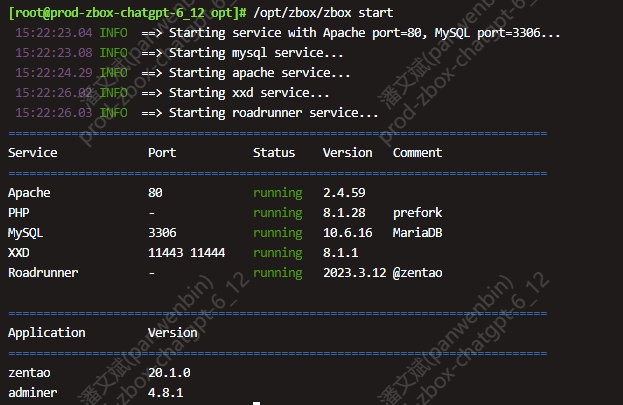The image size is (623, 405).
Task: Click the 'Application' column header
Action: (46, 333)
